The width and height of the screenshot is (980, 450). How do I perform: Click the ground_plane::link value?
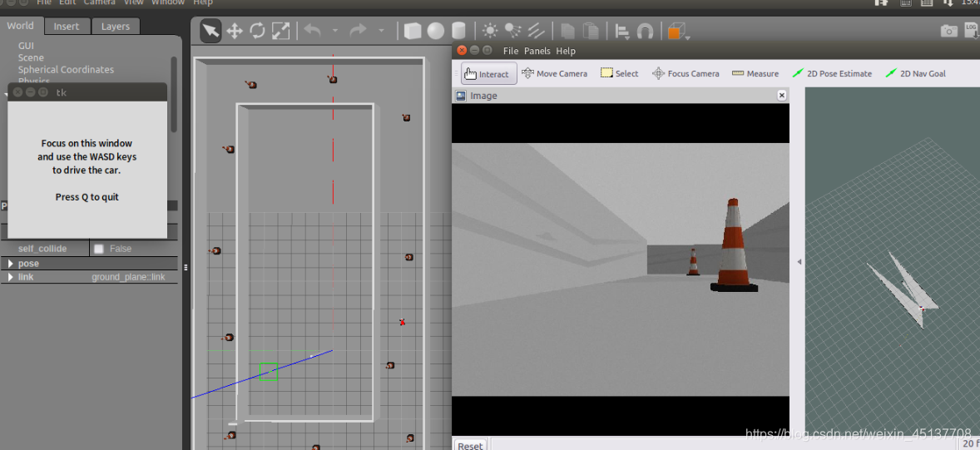(128, 277)
